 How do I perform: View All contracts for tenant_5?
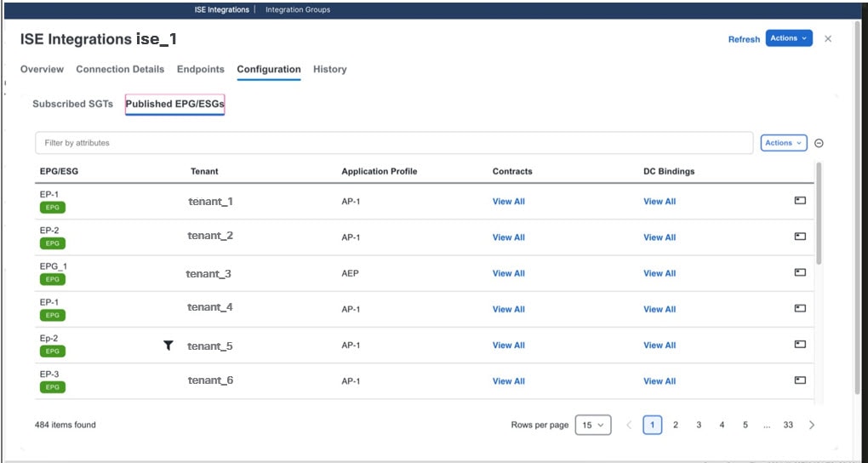click(509, 346)
